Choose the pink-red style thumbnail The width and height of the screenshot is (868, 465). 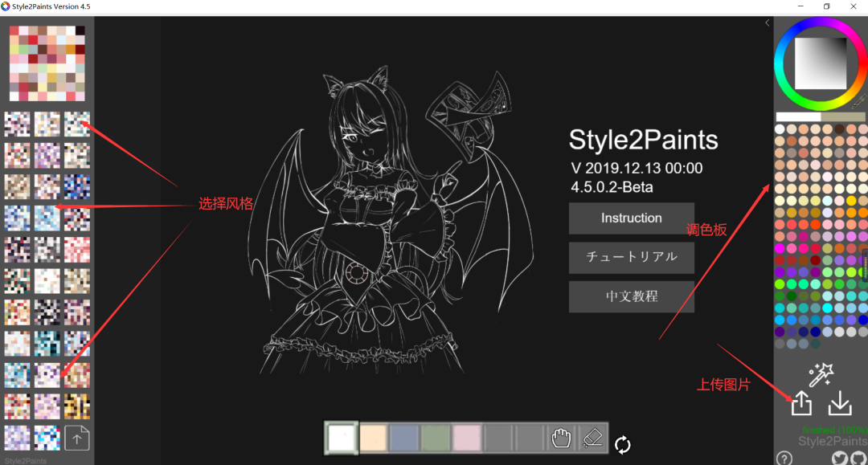77,249
